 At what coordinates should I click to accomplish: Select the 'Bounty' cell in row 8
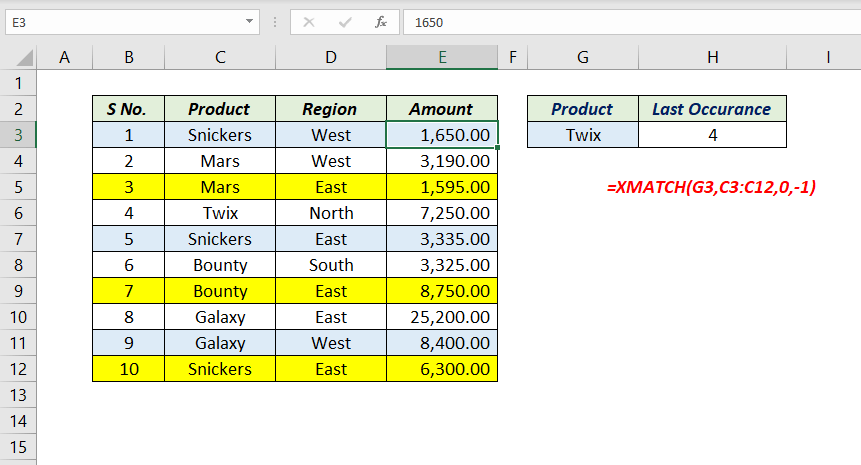220,265
